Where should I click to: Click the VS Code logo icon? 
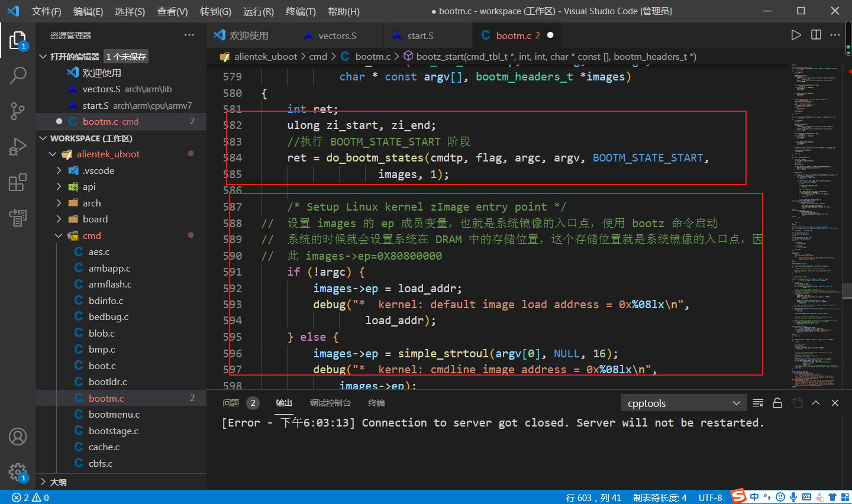13,11
